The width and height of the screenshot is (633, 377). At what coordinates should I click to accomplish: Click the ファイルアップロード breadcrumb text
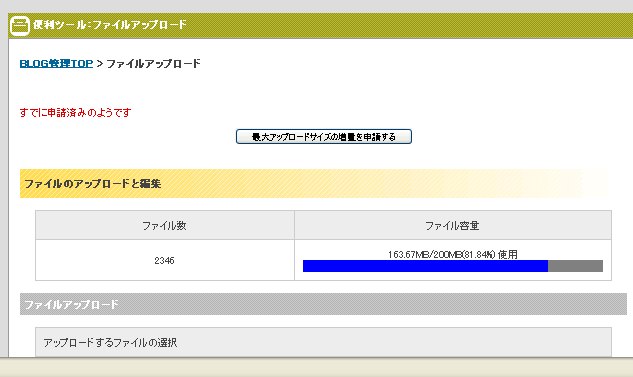[153, 64]
